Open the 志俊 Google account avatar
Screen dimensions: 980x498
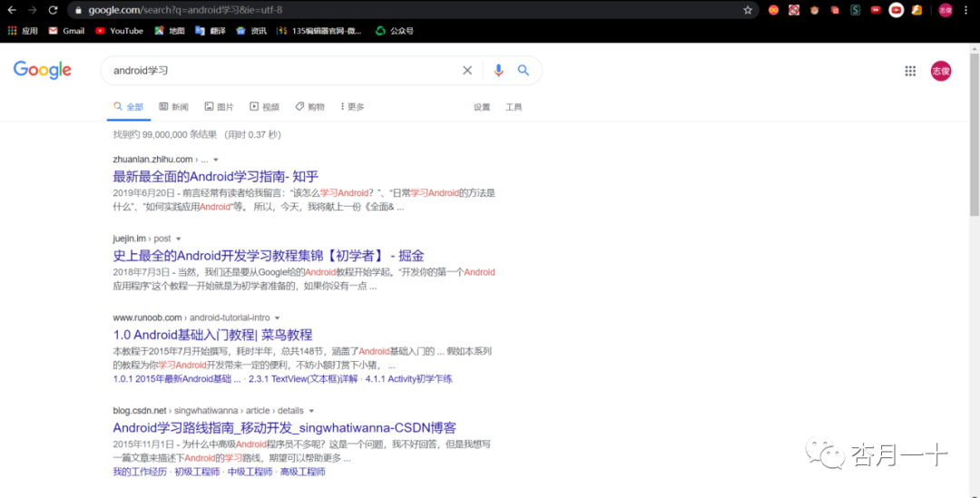[941, 72]
